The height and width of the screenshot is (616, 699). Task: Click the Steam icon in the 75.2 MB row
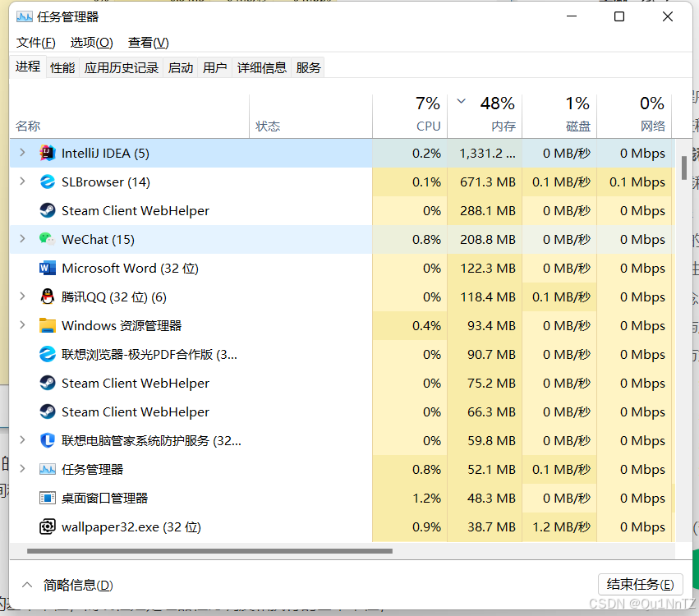click(x=48, y=383)
